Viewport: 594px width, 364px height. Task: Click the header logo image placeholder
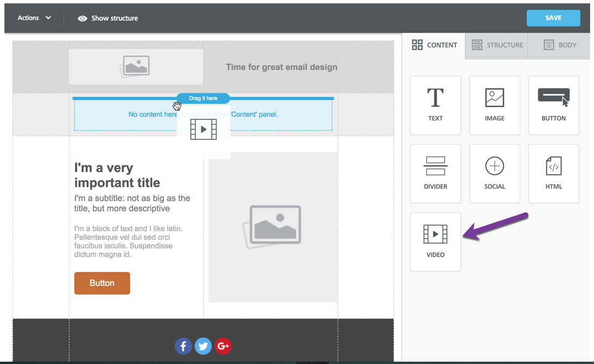click(136, 67)
